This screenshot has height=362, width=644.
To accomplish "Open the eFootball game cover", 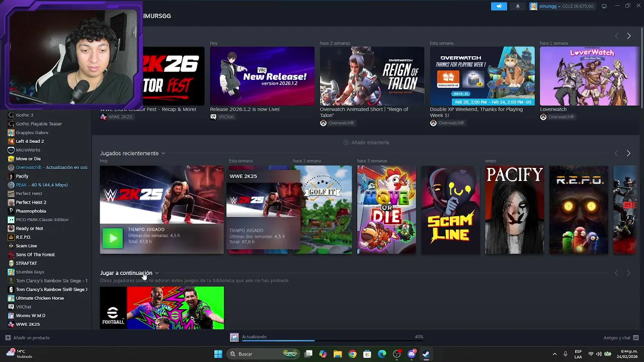I will tap(162, 308).
